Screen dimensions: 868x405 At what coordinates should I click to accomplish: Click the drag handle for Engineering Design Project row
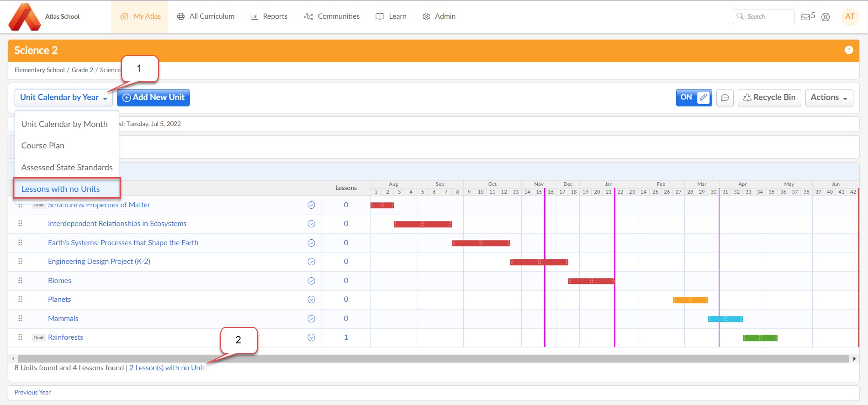pos(20,262)
